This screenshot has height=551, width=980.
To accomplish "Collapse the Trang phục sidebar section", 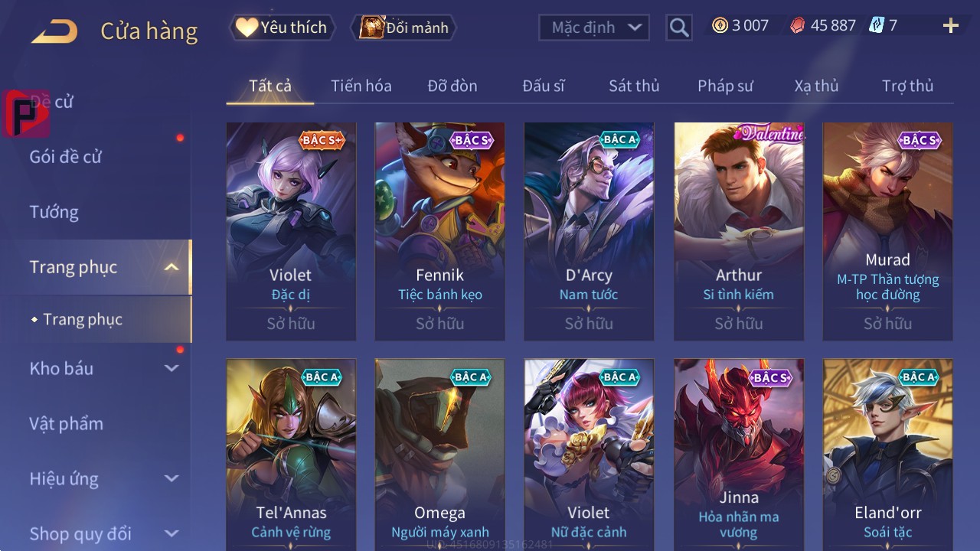I will click(x=171, y=267).
